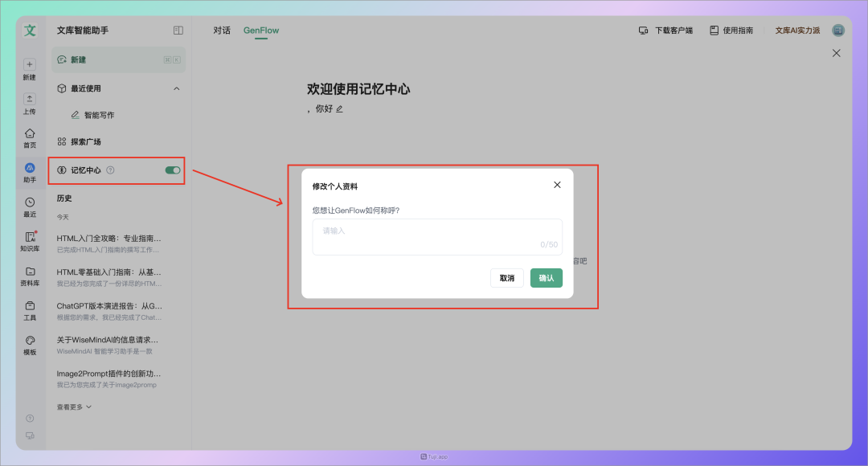This screenshot has height=466, width=868.
Task: Disable the 记忆中心 toggle switch
Action: pos(171,170)
